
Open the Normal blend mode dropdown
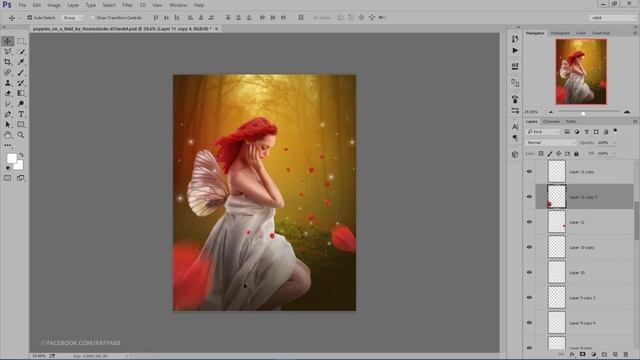click(551, 143)
